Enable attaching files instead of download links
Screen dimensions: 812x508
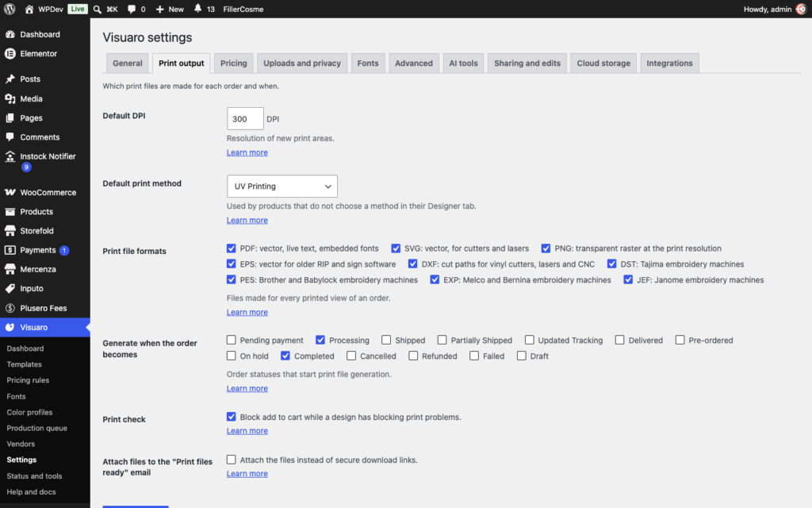point(231,460)
